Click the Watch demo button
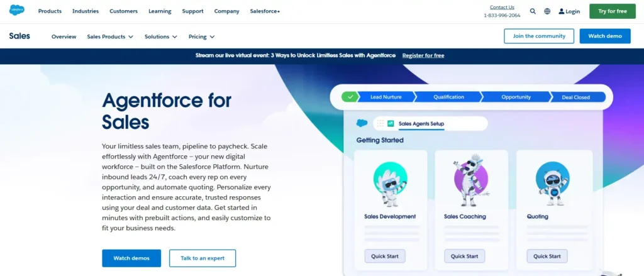The height and width of the screenshot is (276, 644). click(605, 36)
